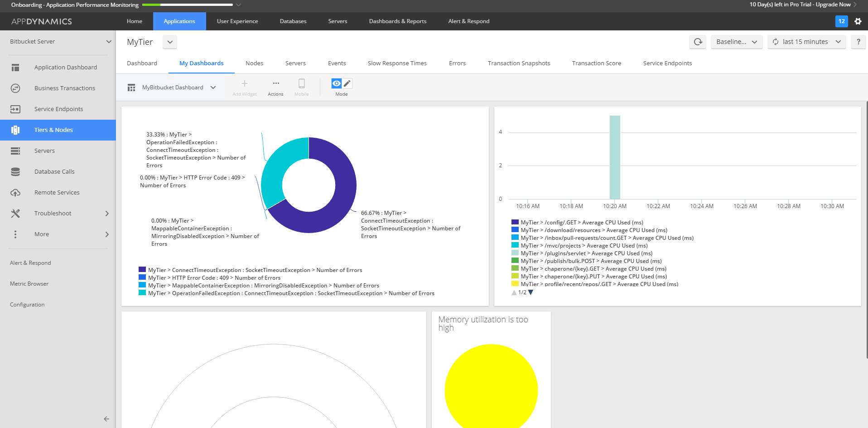
Task: Open the Metric Browser link
Action: point(29,284)
